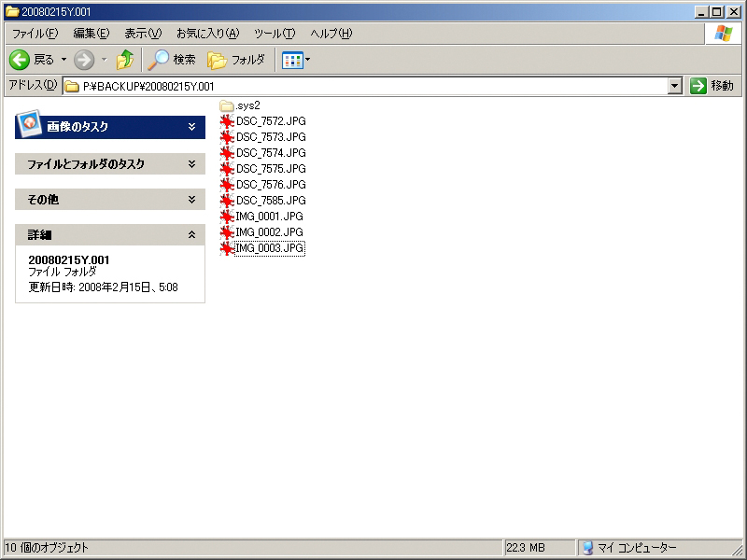This screenshot has width=747, height=560.
Task: Go up one folder level icon
Action: coord(125,60)
